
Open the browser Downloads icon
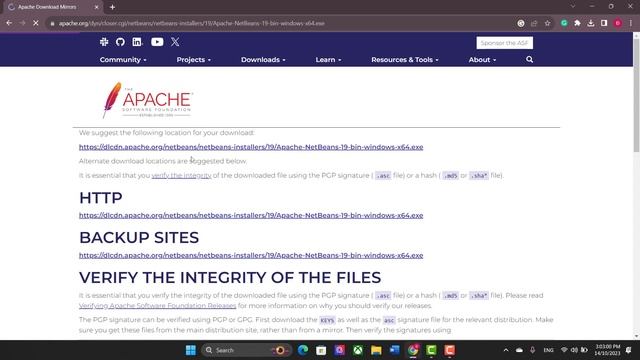point(591,23)
